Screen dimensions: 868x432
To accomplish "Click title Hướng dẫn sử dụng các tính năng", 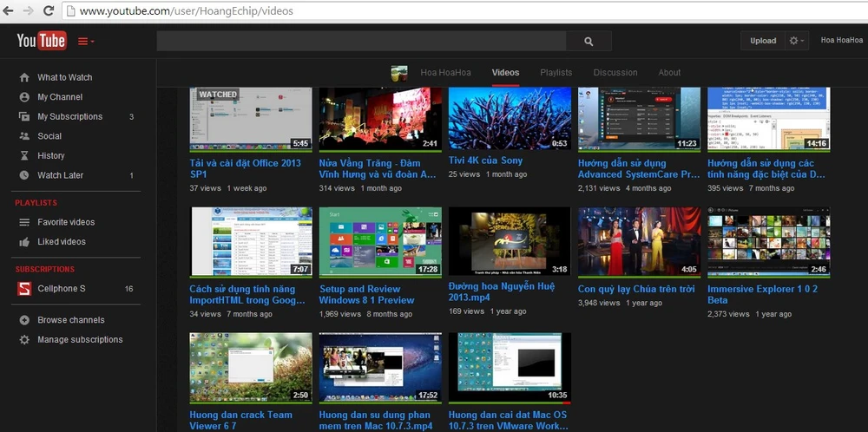I will click(766, 168).
